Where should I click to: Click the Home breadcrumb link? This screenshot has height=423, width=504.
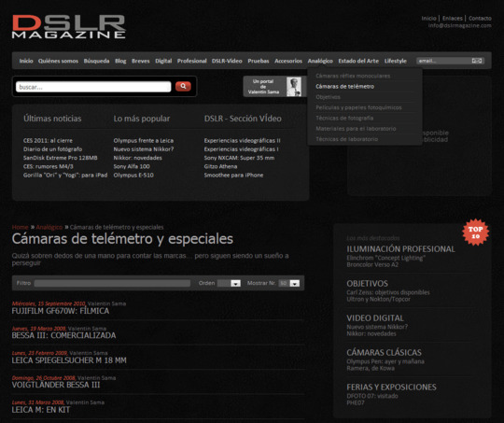20,227
